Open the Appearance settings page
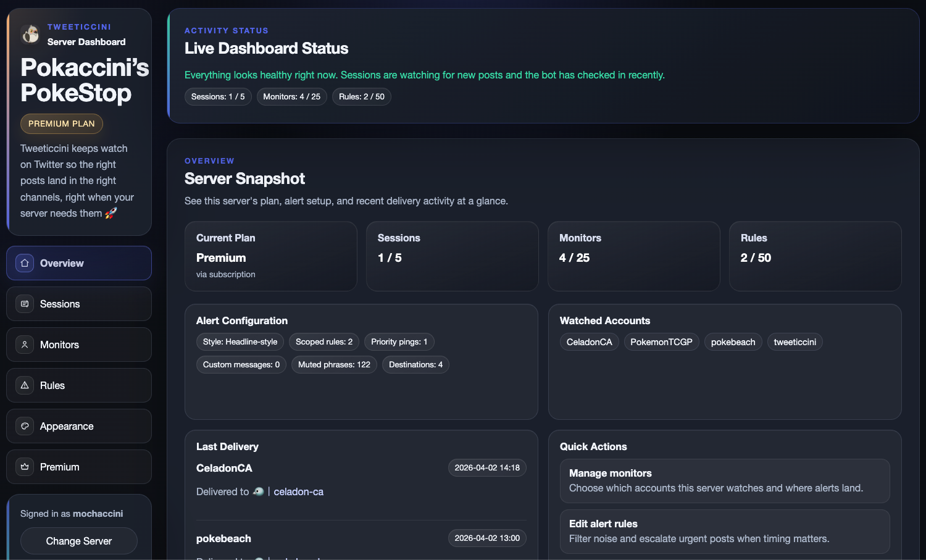 coord(79,426)
